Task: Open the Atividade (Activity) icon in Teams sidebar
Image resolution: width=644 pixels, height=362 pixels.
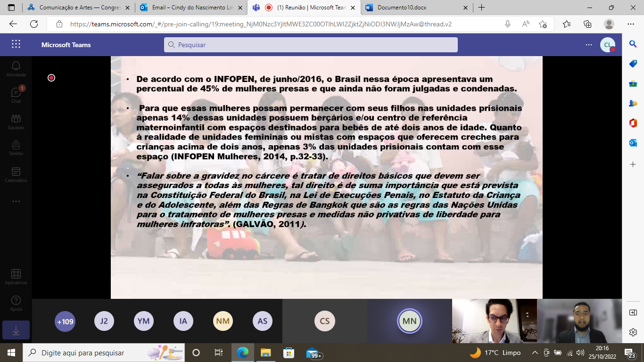Action: click(x=16, y=69)
